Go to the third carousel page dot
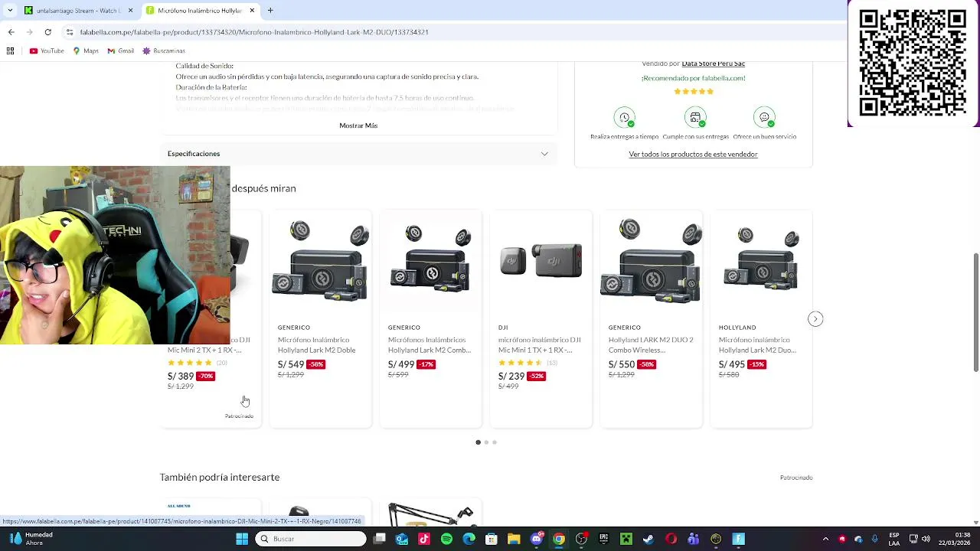Viewport: 980px width, 551px height. click(x=495, y=442)
